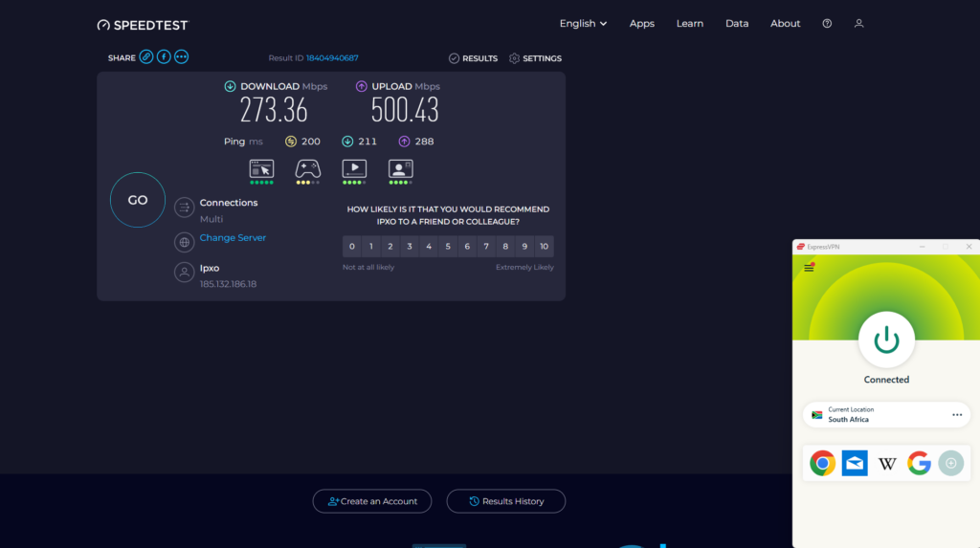Rate recommendation as 10
This screenshot has height=548, width=980.
click(544, 247)
